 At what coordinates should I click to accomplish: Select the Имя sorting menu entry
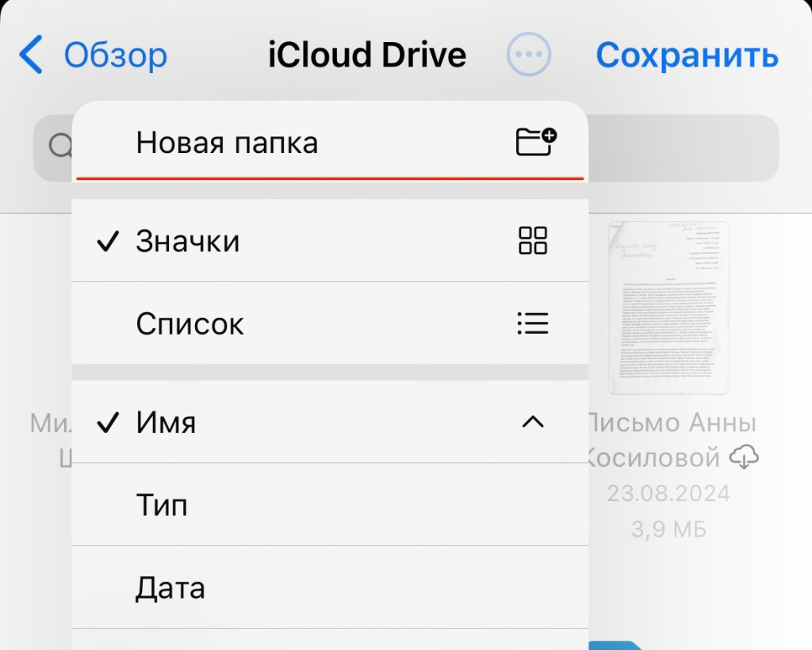(167, 422)
